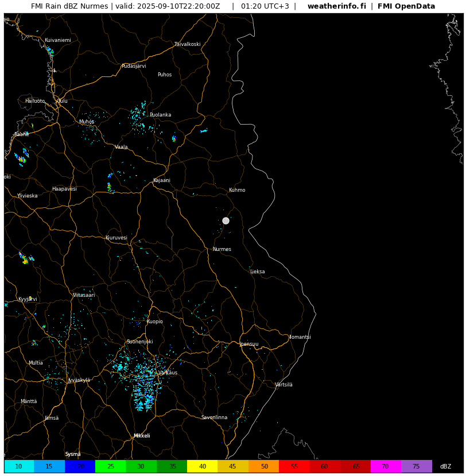The height and width of the screenshot is (476, 466).
Task: Click the 30 dBZ green swatch
Action: [141, 466]
